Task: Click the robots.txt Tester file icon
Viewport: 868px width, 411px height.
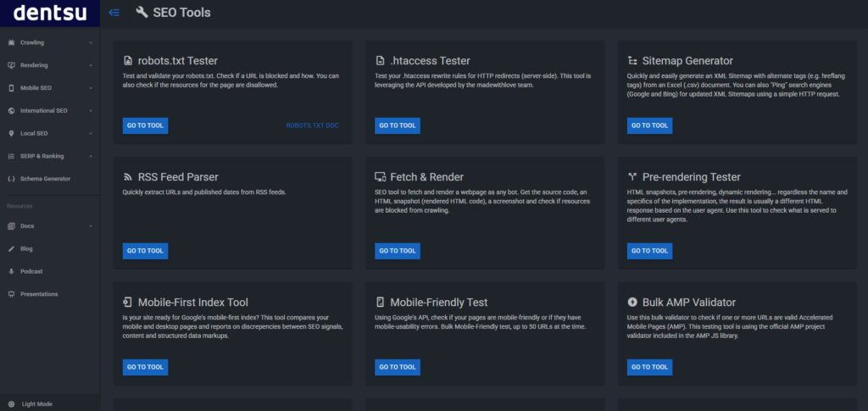Action: click(x=128, y=61)
